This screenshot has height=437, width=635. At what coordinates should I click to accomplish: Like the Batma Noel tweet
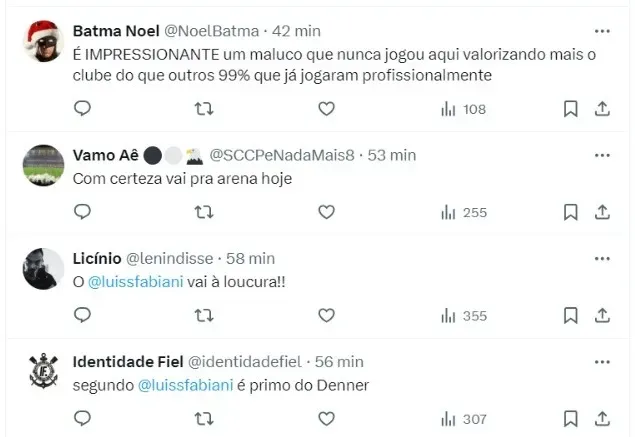coord(326,108)
